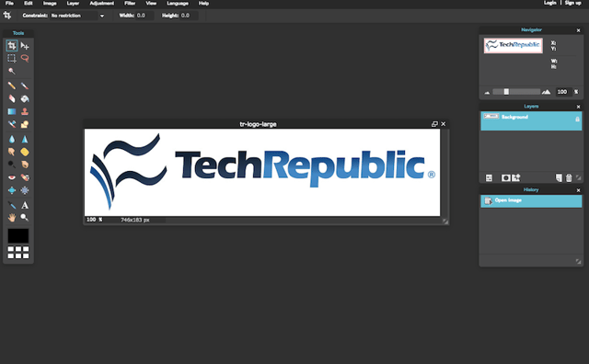Select the yellow Sponge tool
Screen dimensions: 589x364
25,152
